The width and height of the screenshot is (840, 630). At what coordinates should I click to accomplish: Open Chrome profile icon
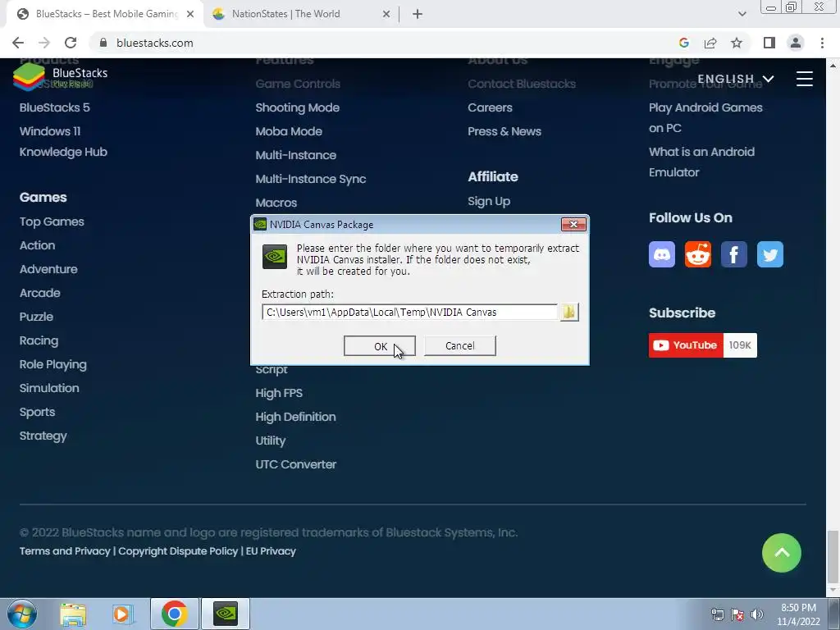796,43
